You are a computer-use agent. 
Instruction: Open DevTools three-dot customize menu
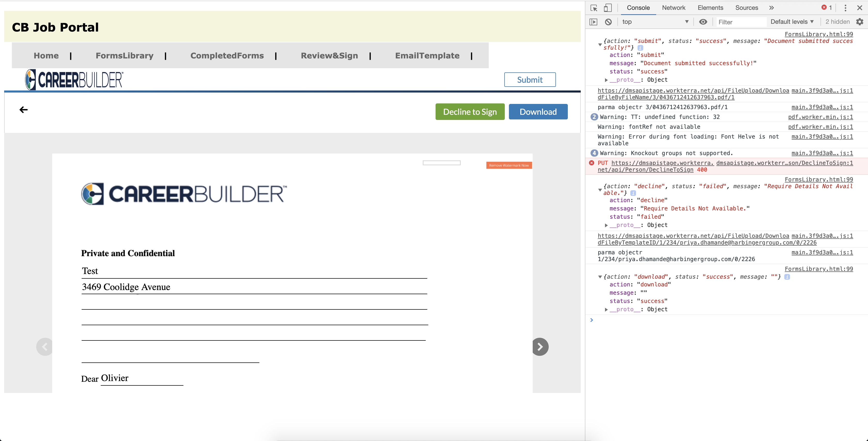click(846, 8)
